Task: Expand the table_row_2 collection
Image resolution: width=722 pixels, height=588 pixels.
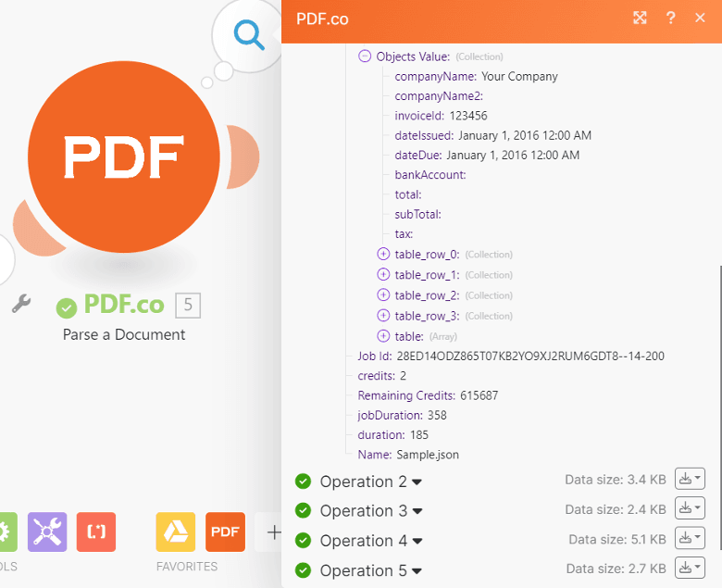Action: 383,295
